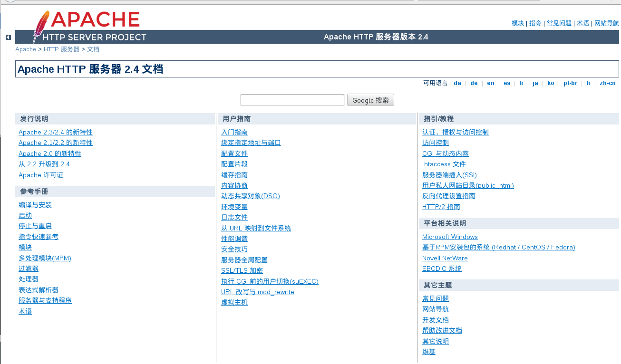The height and width of the screenshot is (364, 621).
Task: Open 常见问题 in the top navigation
Action: pyautogui.click(x=559, y=23)
